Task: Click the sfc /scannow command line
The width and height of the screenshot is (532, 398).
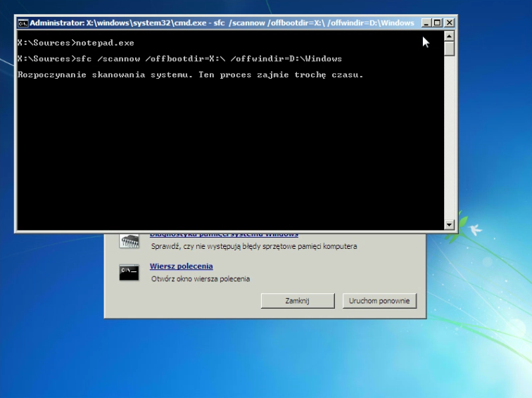Action: [179, 58]
